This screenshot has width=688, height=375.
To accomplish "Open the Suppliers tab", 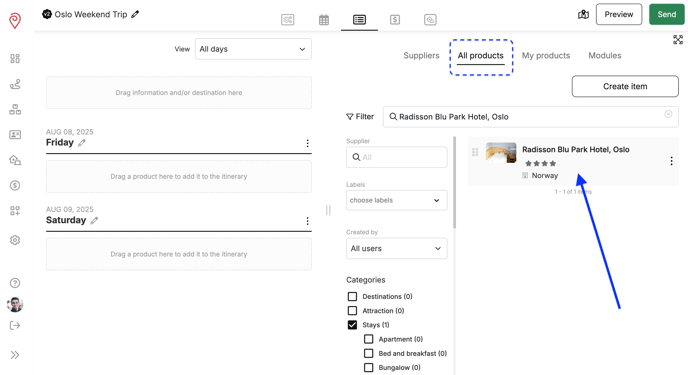I will tap(421, 56).
